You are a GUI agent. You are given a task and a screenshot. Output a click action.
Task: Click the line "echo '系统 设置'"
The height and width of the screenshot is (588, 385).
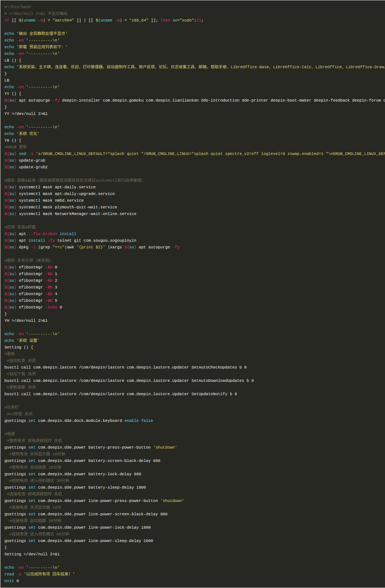pyautogui.click(x=22, y=341)
